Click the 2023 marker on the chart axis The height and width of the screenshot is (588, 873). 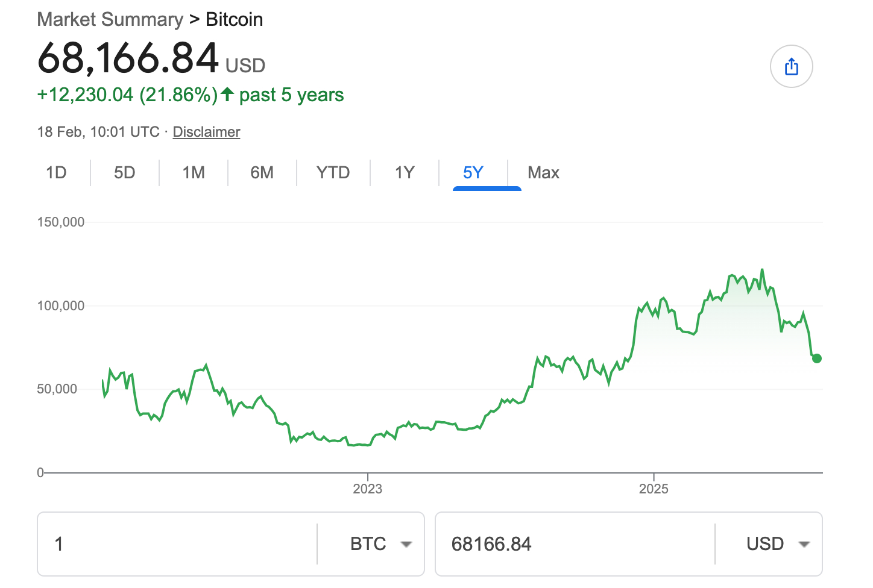point(367,488)
